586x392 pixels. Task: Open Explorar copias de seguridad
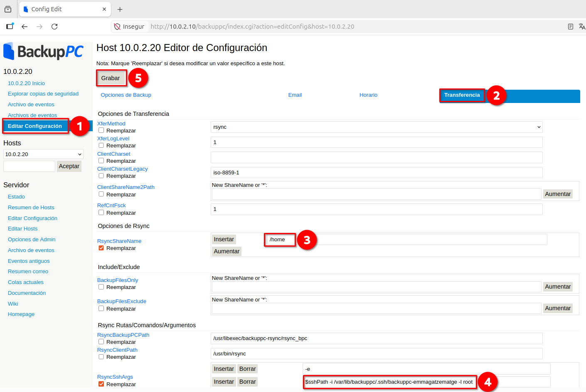pyautogui.click(x=43, y=94)
